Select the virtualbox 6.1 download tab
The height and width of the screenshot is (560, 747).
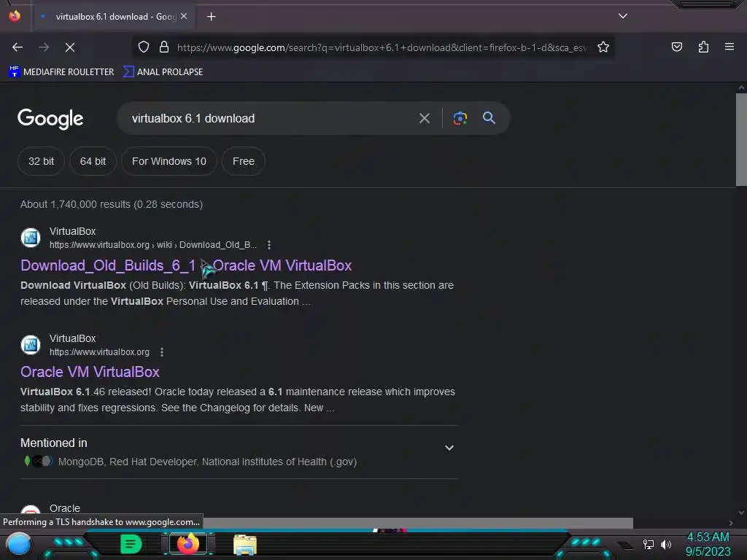pyautogui.click(x=115, y=17)
